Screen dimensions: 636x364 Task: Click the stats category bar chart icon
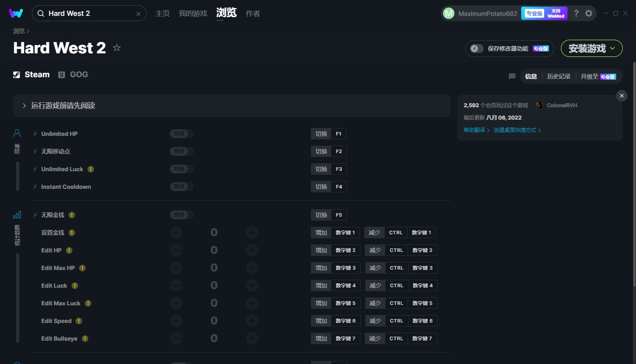(17, 215)
